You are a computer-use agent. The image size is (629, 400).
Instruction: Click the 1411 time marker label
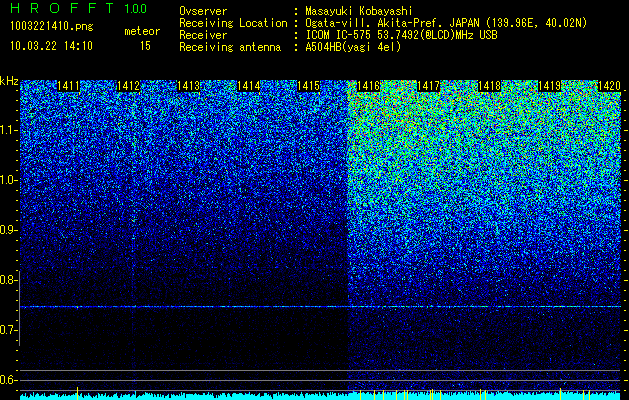point(69,86)
